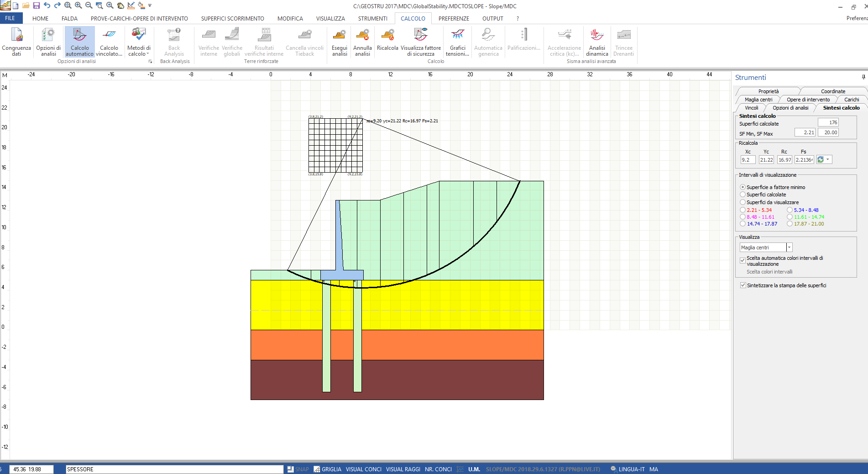Viewport: 868px width, 474px height.
Task: Run Calcolo automatico
Action: coord(79,42)
